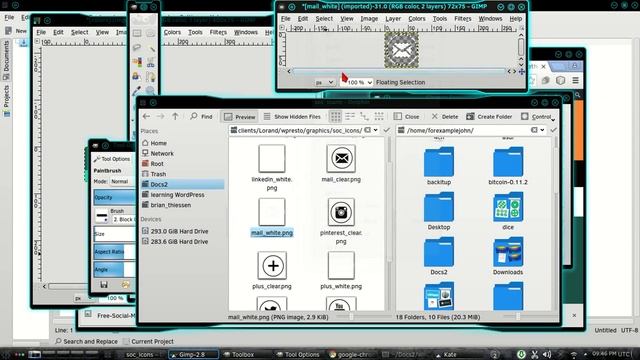Screen dimensions: 640x360
Task: Save tool preset in Tool Options
Action: pyautogui.click(x=104, y=284)
